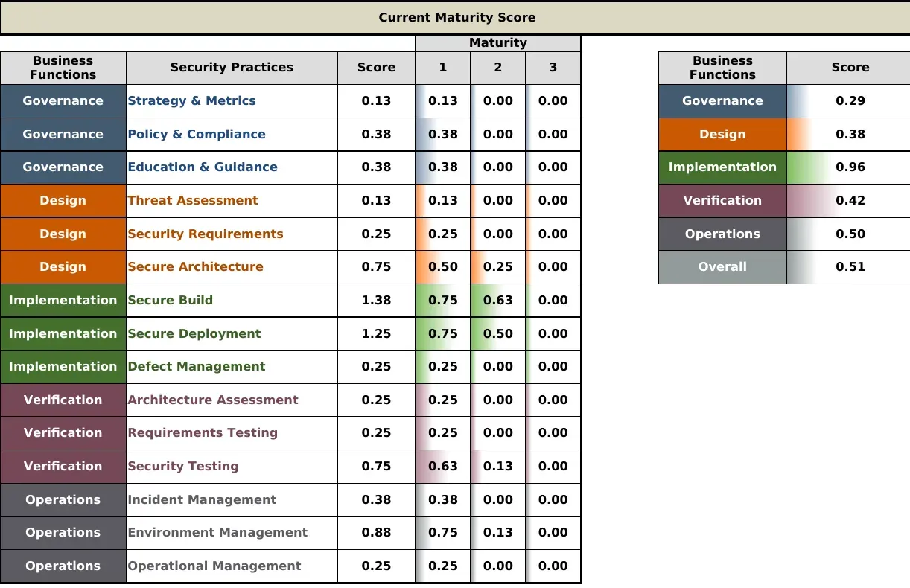Image resolution: width=910 pixels, height=588 pixels.
Task: Click the Operations cell in Operational Management row
Action: [x=63, y=566]
